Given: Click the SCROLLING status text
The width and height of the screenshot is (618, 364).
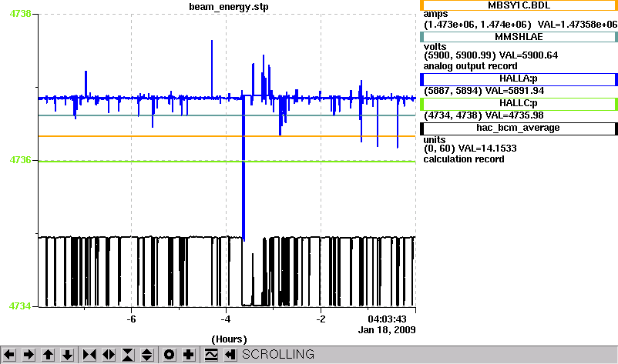Looking at the screenshot, I should (x=278, y=355).
